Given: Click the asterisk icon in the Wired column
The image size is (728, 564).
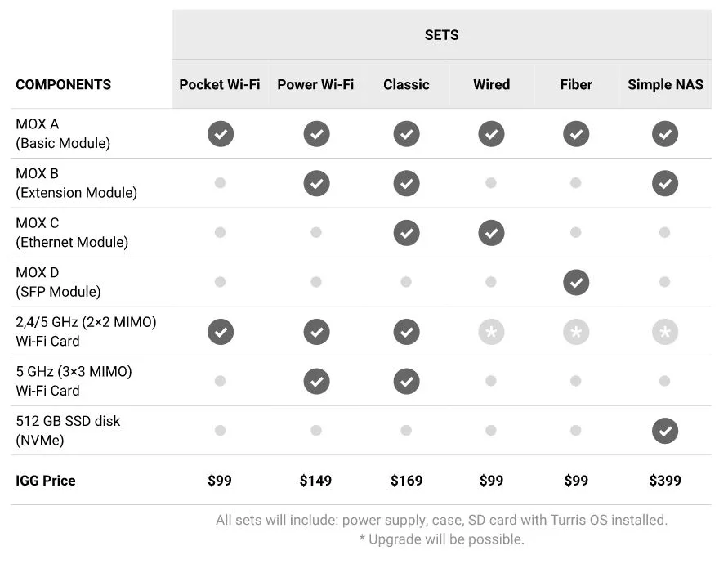Looking at the screenshot, I should coord(491,332).
